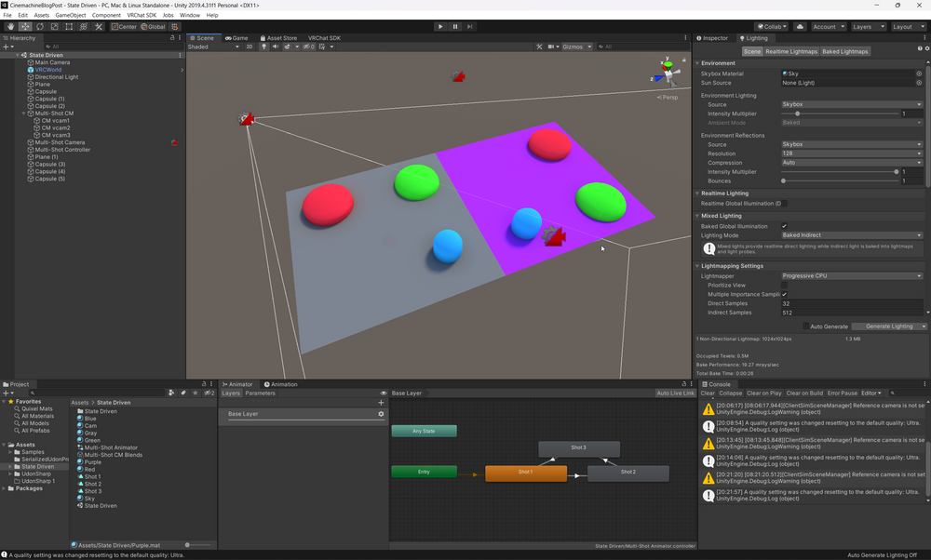Select the Hand tool in the toolbar
Viewport: 931px width, 560px height.
pos(11,27)
